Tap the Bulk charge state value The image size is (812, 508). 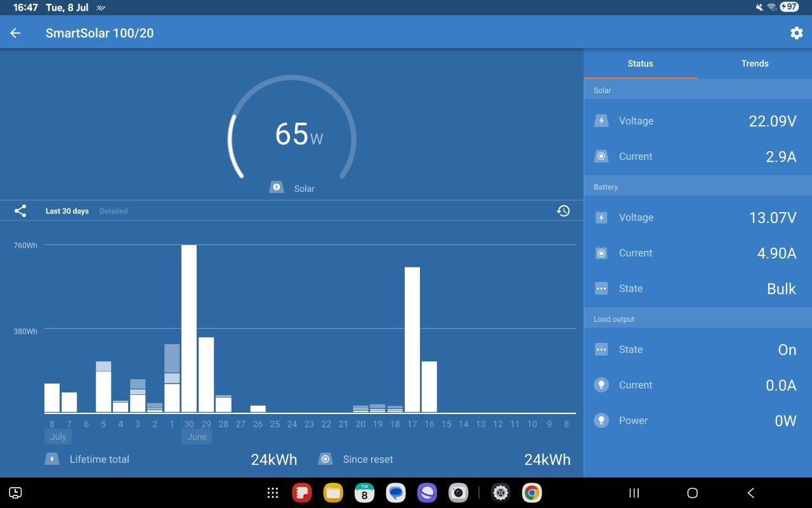click(782, 288)
